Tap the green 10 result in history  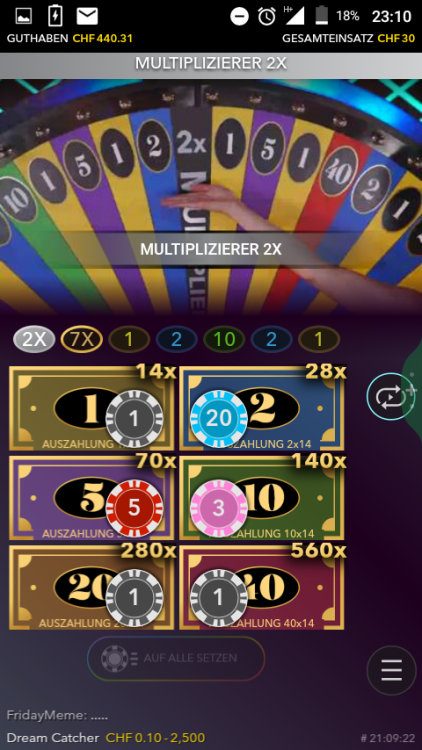coord(224,339)
